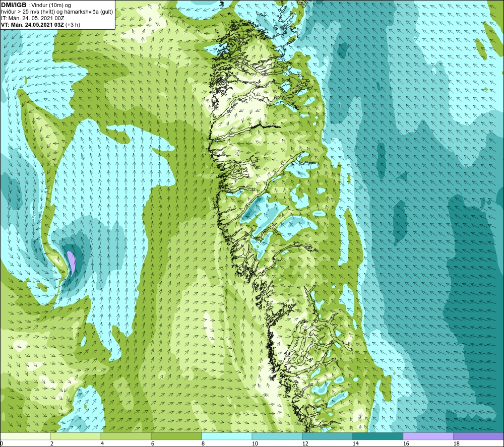
Task: Click the scale number "18" under the legend
Action: click(x=456, y=443)
